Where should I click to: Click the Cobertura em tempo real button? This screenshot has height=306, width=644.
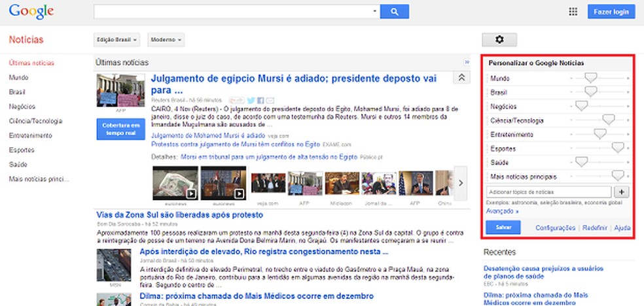pos(120,129)
